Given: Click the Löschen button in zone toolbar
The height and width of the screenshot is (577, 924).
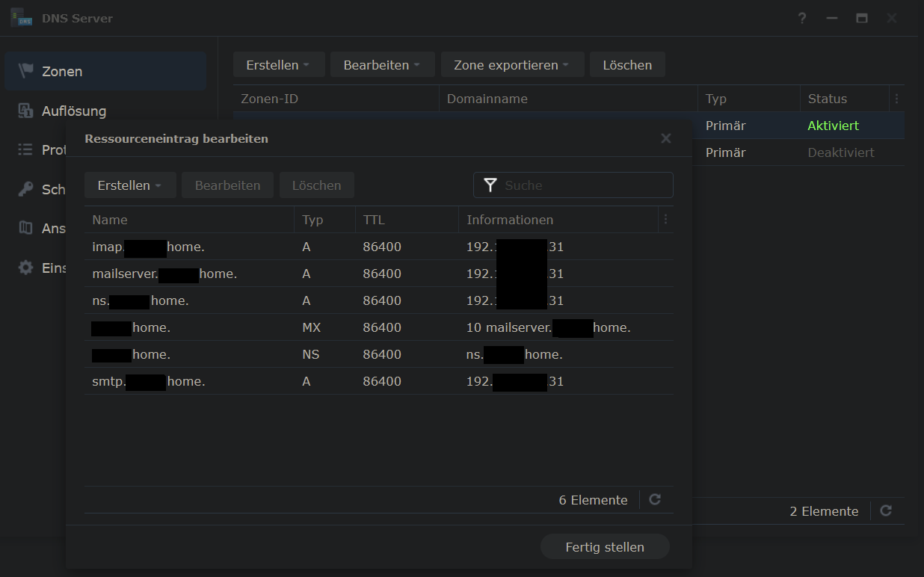Looking at the screenshot, I should pos(627,65).
